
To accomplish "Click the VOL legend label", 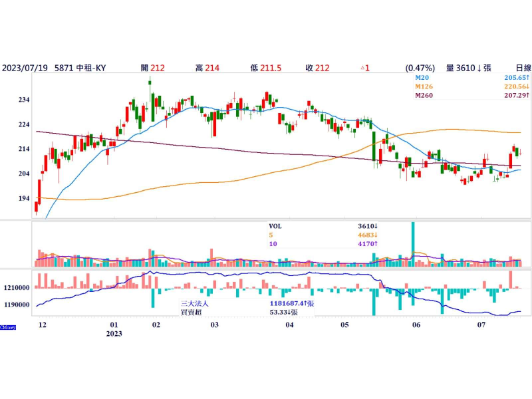I will click(x=275, y=226).
